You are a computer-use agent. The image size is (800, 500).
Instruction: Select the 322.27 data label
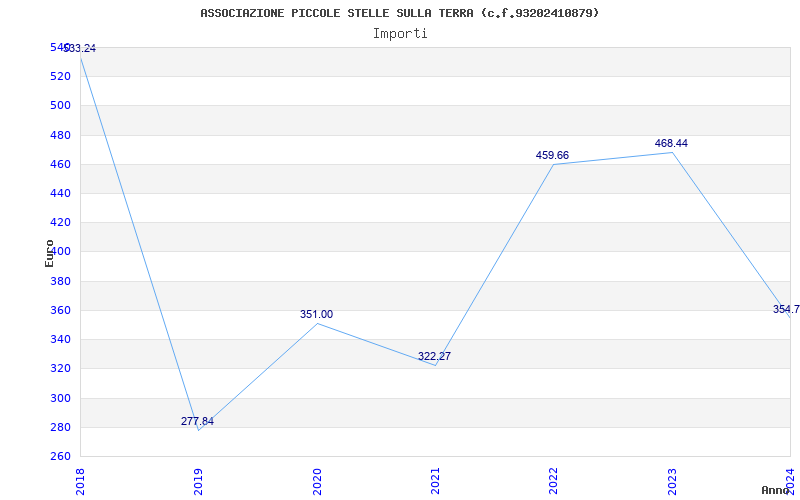coord(434,357)
